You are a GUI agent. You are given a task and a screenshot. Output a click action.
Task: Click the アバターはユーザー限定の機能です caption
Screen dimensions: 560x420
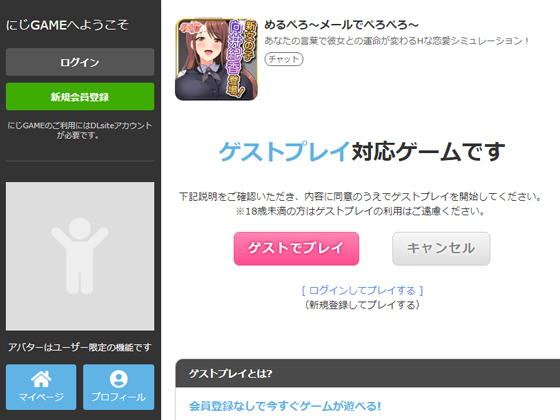80,347
